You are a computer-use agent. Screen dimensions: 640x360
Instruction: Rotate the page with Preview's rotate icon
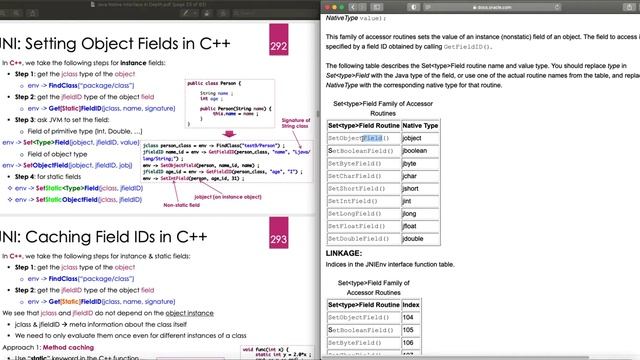click(x=207, y=13)
